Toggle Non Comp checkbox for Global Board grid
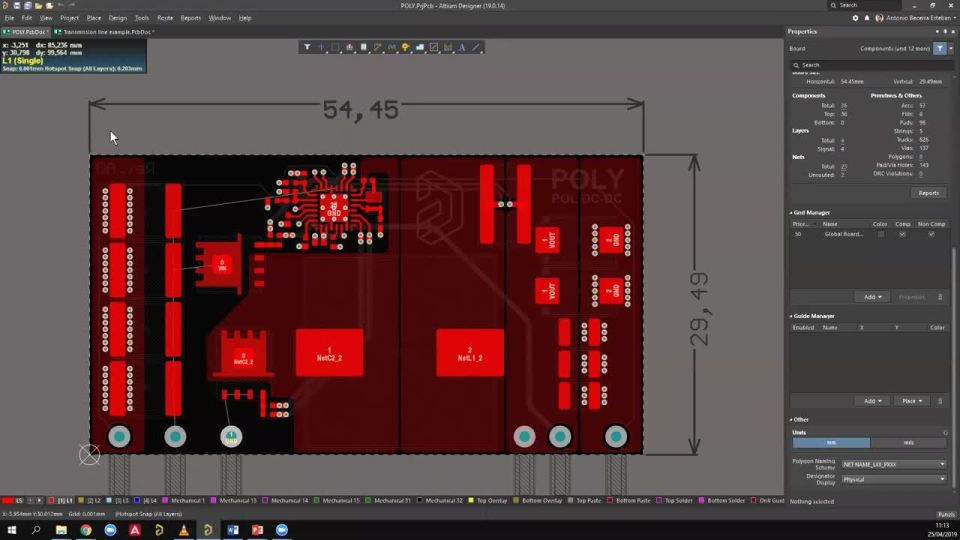 tap(931, 234)
